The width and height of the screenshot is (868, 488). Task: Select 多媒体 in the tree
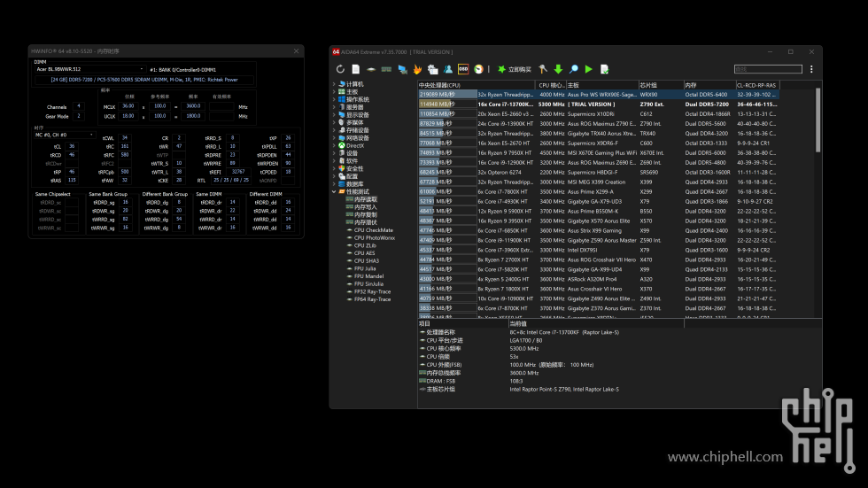coord(355,123)
